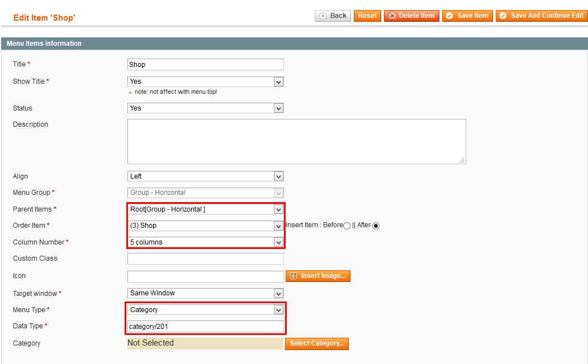Open the Order Item dropdown
Screen dimensions: 588x364
(x=206, y=226)
